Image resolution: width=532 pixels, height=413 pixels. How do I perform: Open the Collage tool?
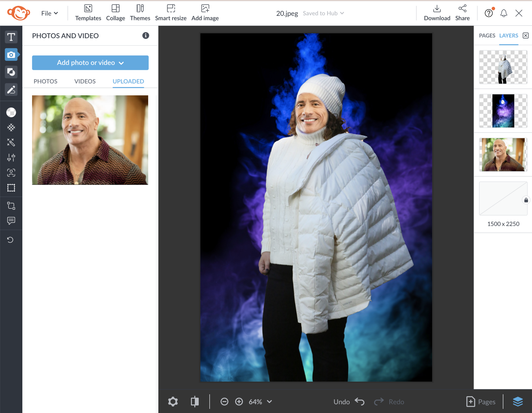[x=115, y=12]
